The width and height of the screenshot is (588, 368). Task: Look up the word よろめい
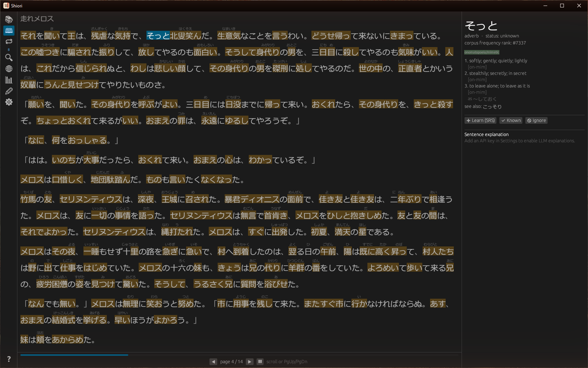[x=383, y=268]
